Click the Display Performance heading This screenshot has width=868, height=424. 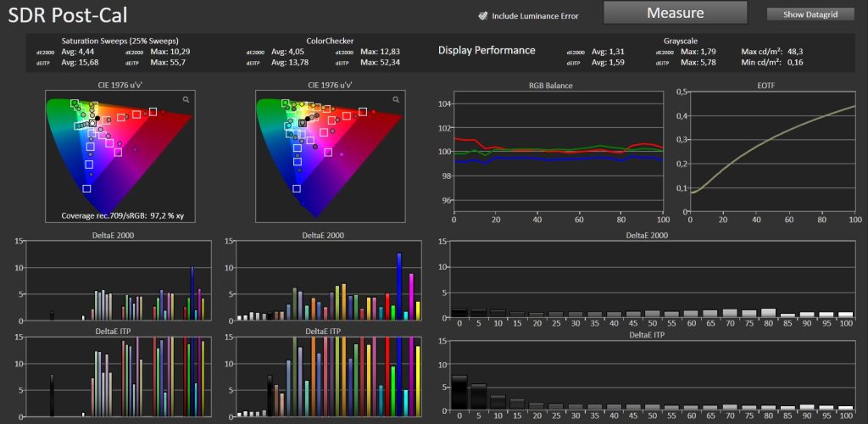coord(487,50)
